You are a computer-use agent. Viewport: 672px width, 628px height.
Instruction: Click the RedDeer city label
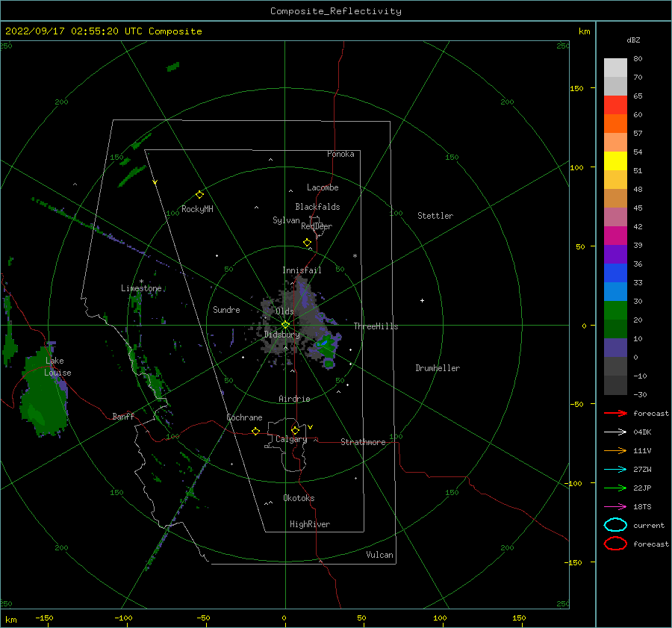click(317, 226)
